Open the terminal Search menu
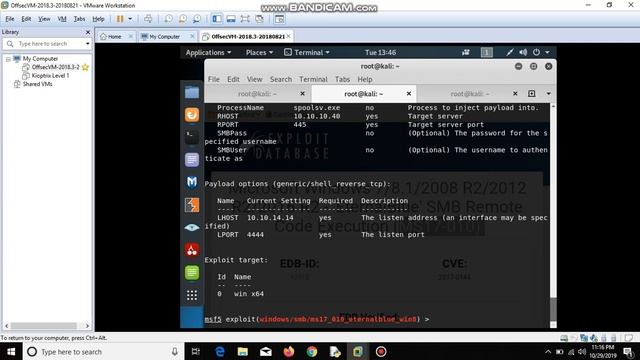 coord(281,79)
